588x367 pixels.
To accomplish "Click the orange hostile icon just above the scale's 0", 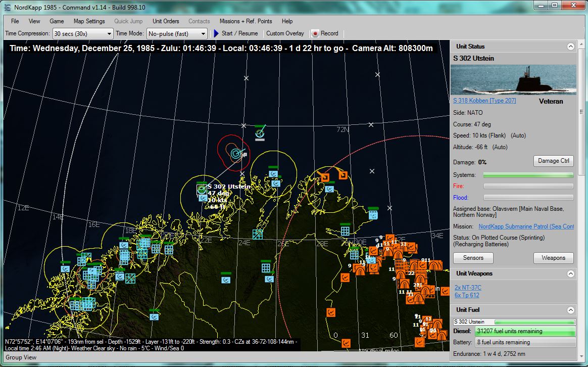I will click(x=331, y=312).
